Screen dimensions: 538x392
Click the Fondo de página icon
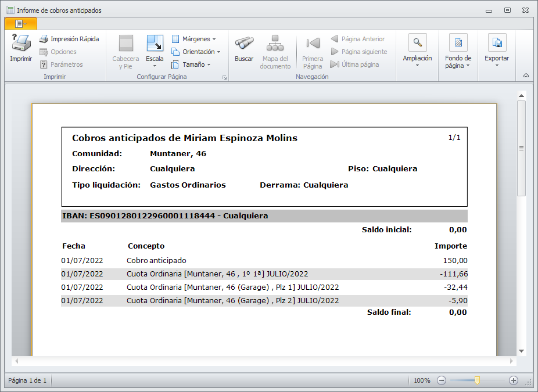pyautogui.click(x=458, y=43)
